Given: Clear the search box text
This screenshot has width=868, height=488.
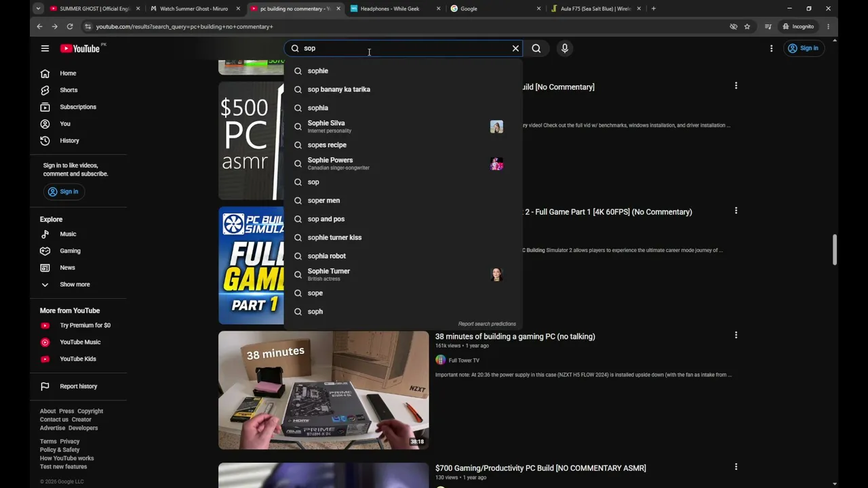Looking at the screenshot, I should point(515,48).
